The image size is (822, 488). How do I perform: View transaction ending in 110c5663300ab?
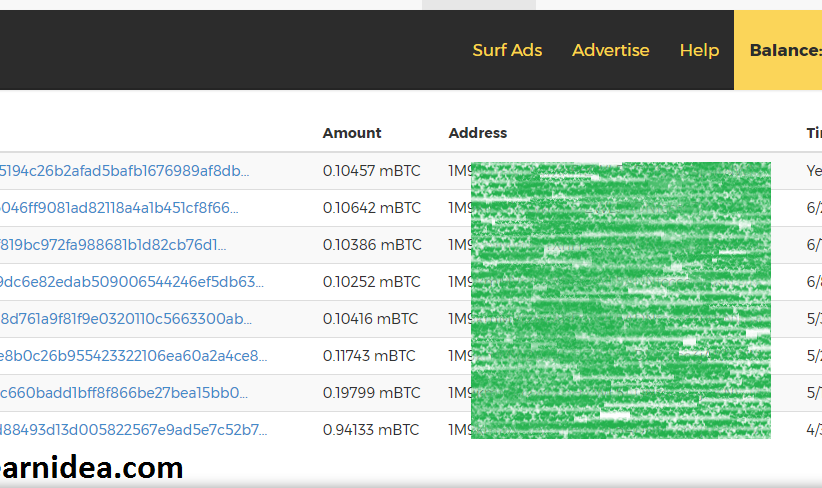(x=126, y=319)
